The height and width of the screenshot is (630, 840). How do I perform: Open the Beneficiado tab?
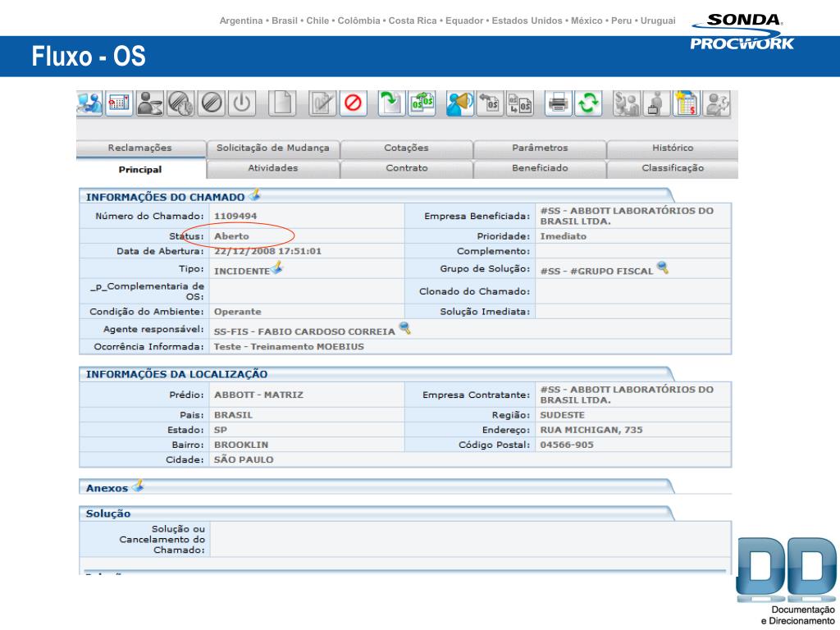(x=540, y=169)
